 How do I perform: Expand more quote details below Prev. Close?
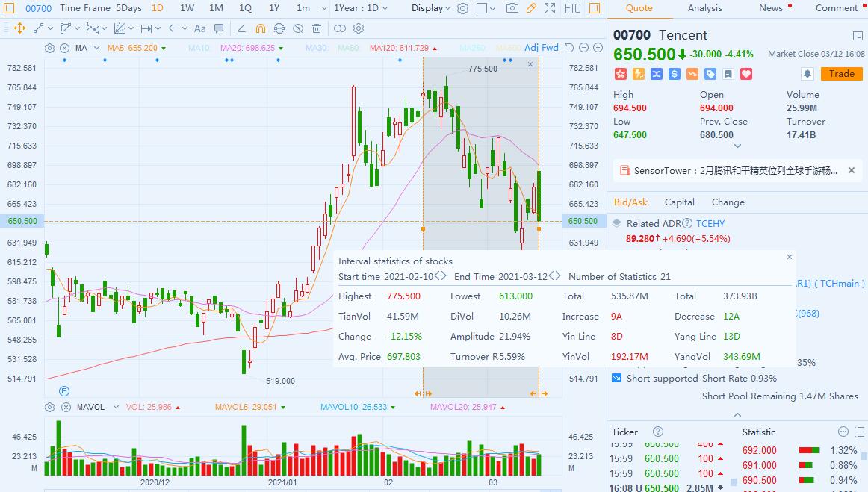[x=737, y=146]
